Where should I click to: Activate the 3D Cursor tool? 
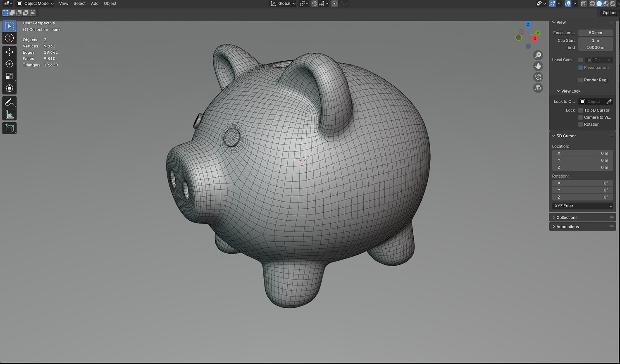pyautogui.click(x=9, y=38)
